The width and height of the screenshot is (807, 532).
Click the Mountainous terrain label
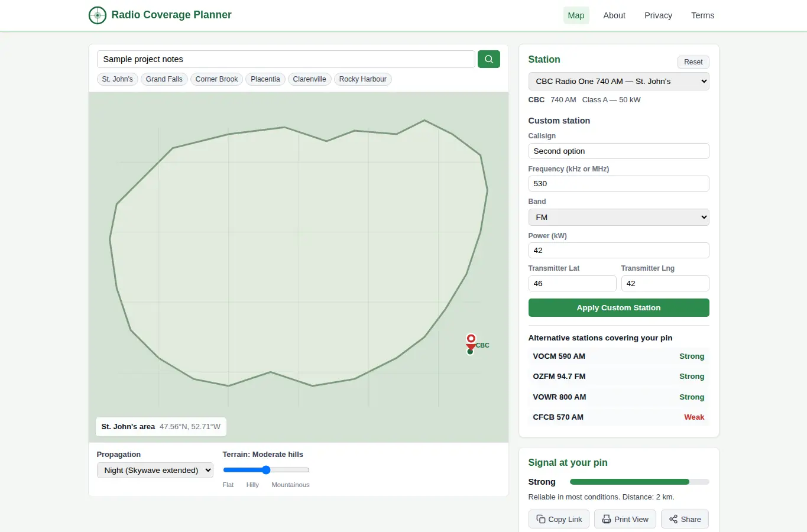coord(290,485)
